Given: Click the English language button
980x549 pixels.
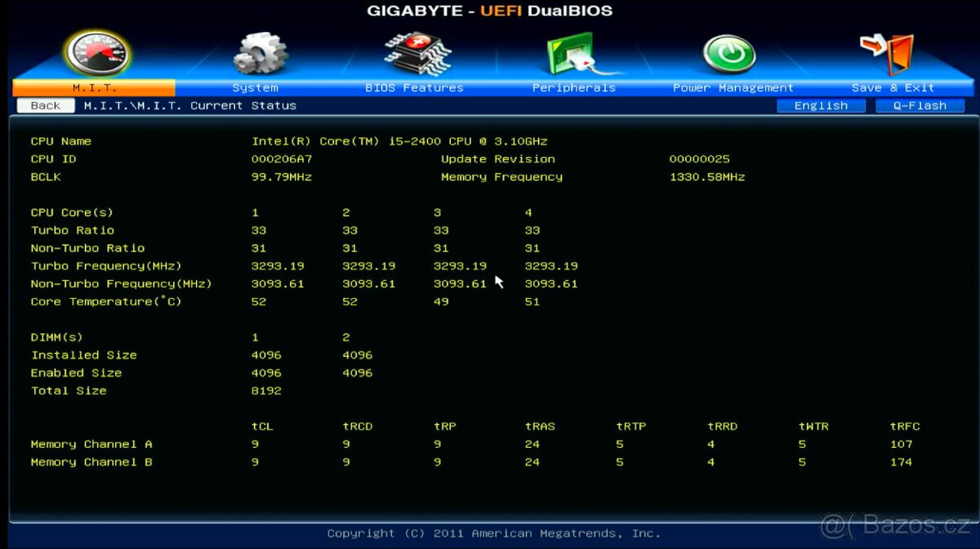Looking at the screenshot, I should pyautogui.click(x=821, y=105).
